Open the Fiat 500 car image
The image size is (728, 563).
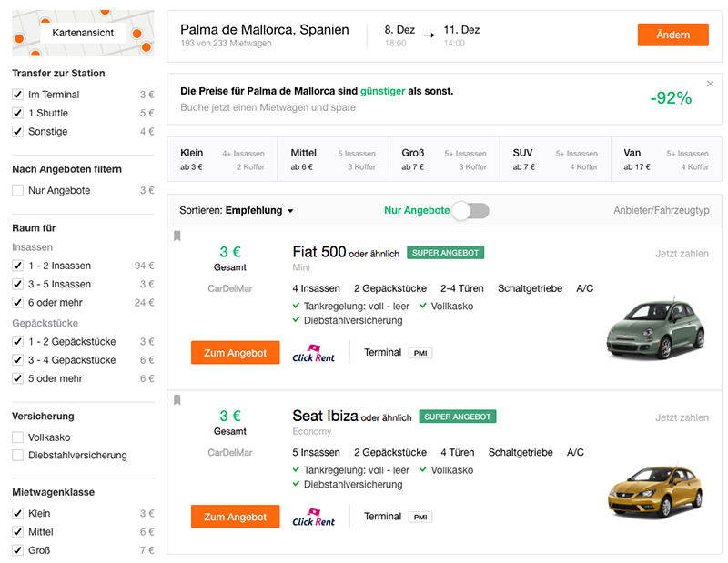(655, 328)
